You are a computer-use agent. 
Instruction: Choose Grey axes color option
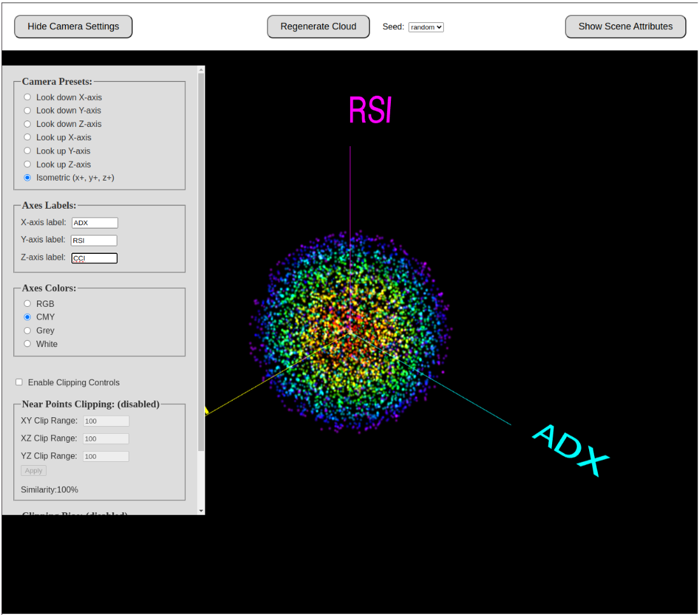(x=27, y=330)
